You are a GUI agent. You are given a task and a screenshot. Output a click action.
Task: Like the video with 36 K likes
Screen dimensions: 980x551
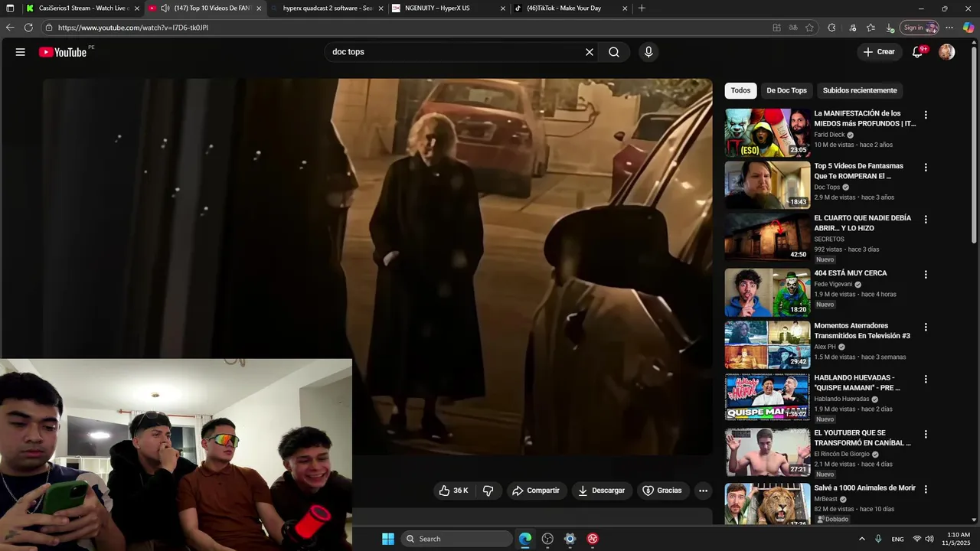tap(453, 491)
